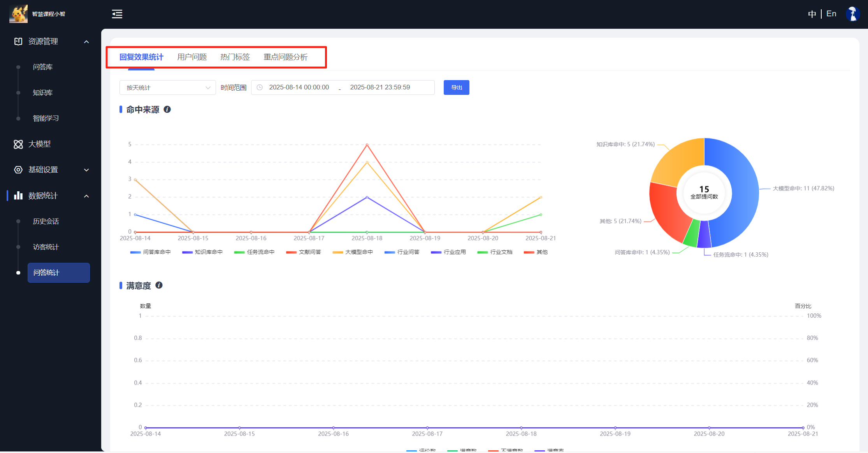Select 问答统计 in the sidebar
The height and width of the screenshot is (453, 868).
pyautogui.click(x=59, y=273)
